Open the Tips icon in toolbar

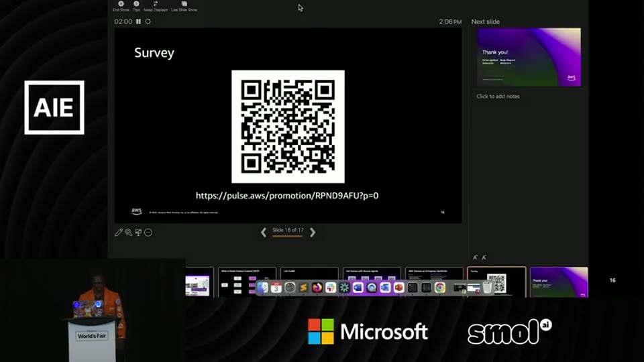[136, 6]
